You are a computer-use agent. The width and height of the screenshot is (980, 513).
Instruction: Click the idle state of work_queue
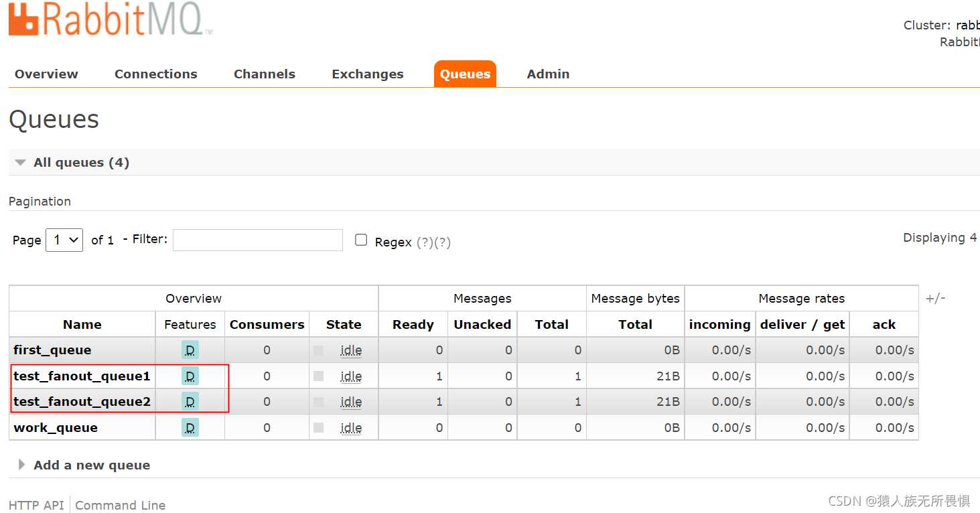click(x=351, y=428)
